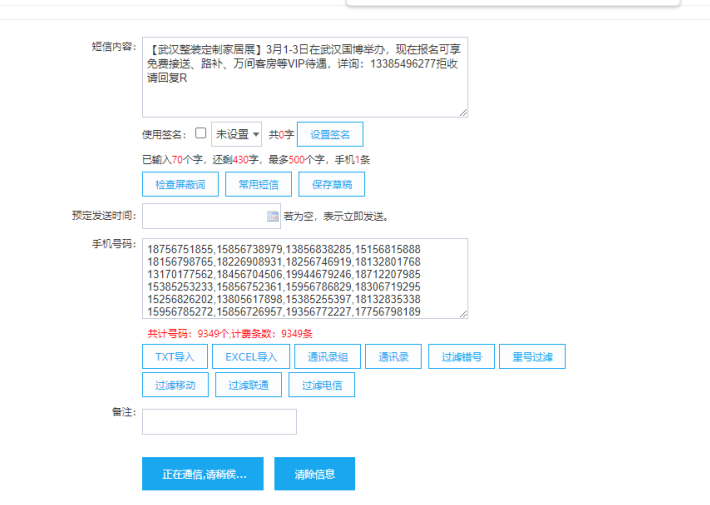Open 通讯录组 contact groups
This screenshot has height=505, width=710.
(x=327, y=357)
